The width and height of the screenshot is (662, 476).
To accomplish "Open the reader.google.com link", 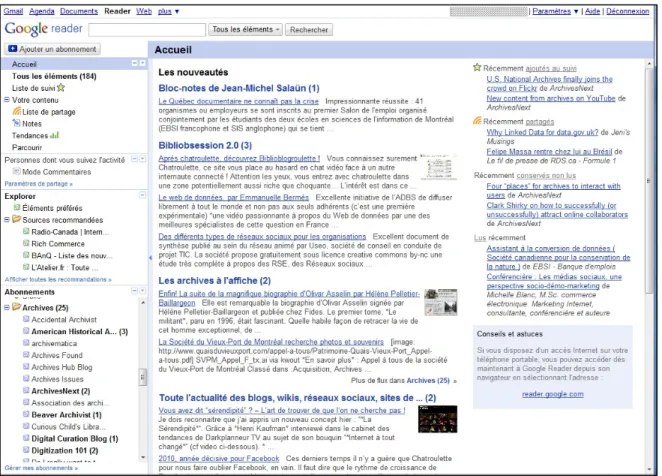I will pyautogui.click(x=553, y=394).
